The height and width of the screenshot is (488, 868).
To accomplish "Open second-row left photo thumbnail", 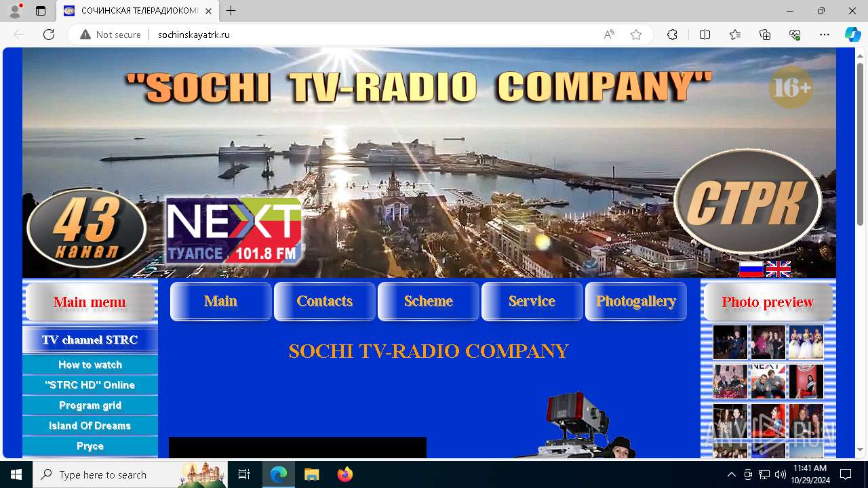I will point(730,382).
